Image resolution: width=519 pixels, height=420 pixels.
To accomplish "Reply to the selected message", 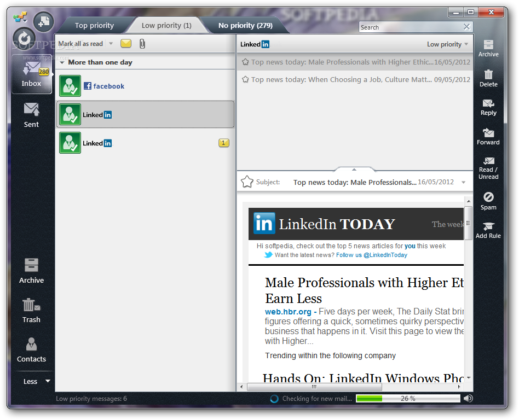I will click(x=488, y=108).
